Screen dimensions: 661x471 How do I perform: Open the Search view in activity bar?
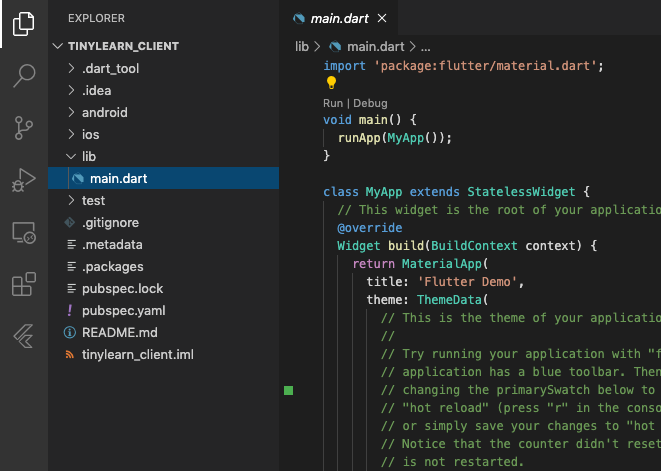[x=24, y=75]
